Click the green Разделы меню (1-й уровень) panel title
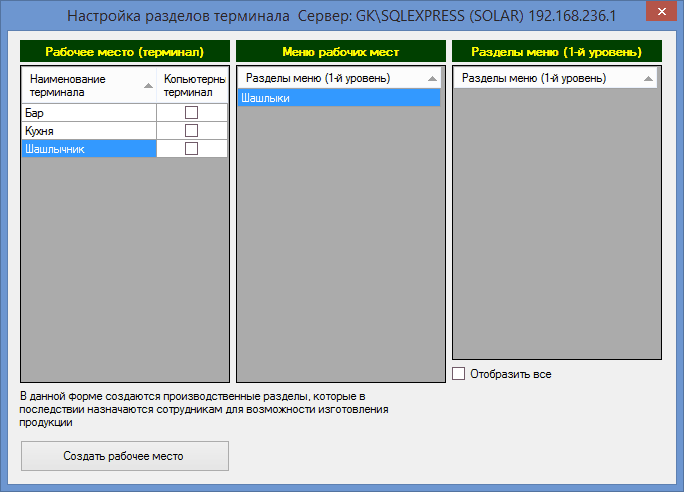 pyautogui.click(x=556, y=51)
